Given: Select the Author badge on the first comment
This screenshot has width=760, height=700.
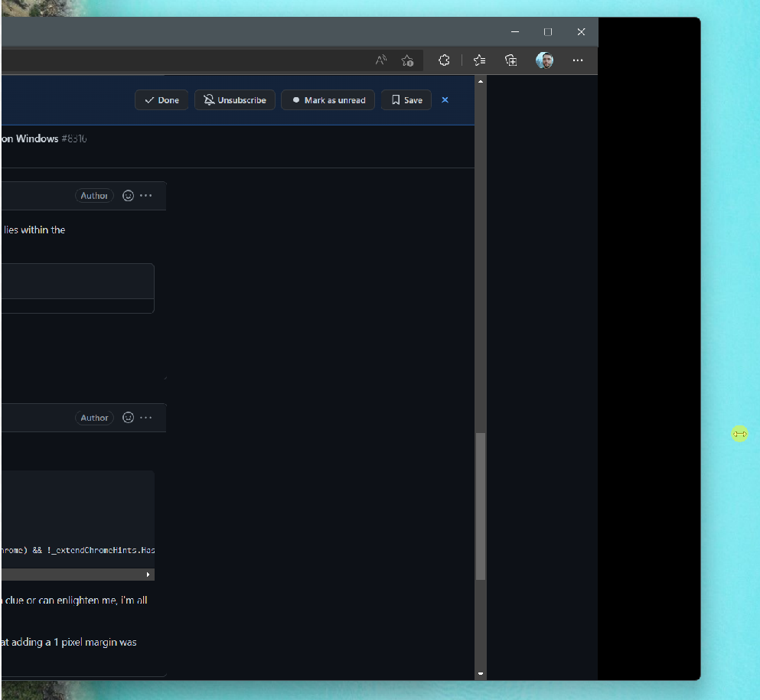Looking at the screenshot, I should (94, 195).
